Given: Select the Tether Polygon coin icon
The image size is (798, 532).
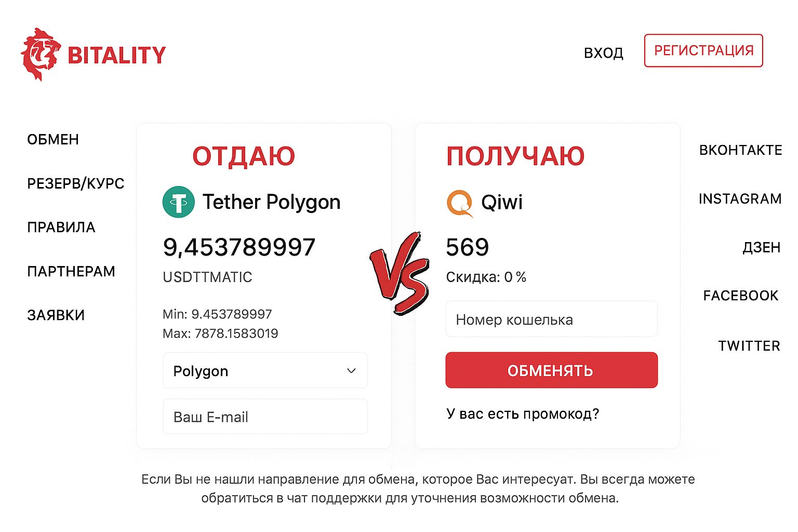Looking at the screenshot, I should tap(178, 202).
